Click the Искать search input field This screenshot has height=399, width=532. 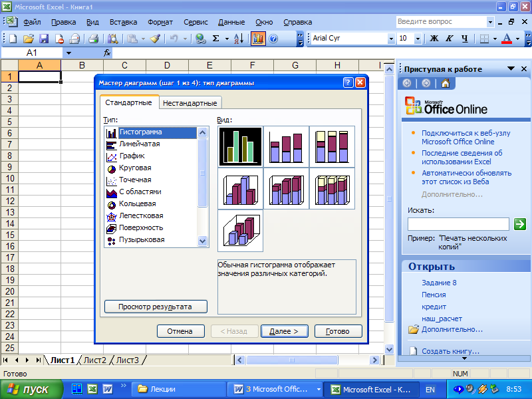(x=458, y=224)
